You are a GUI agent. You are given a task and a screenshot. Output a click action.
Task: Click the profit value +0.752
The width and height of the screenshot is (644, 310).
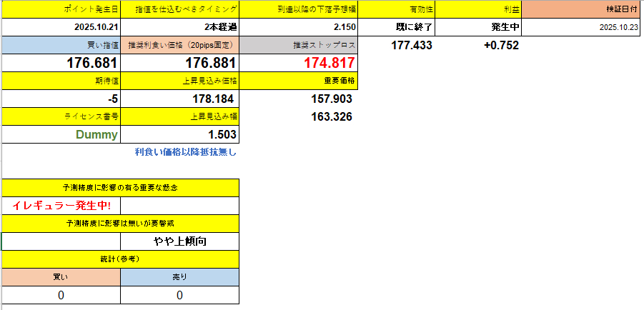501,45
